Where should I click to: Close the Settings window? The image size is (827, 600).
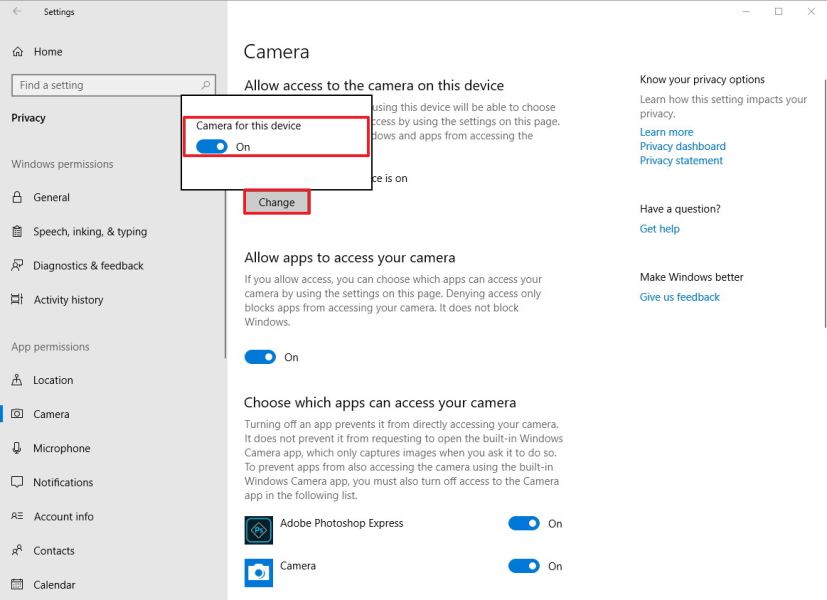811,11
